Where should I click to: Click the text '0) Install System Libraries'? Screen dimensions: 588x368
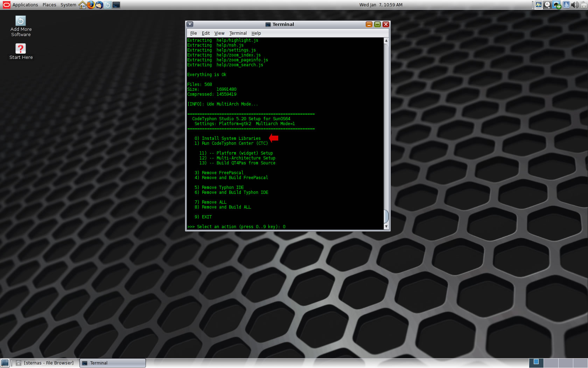point(227,138)
